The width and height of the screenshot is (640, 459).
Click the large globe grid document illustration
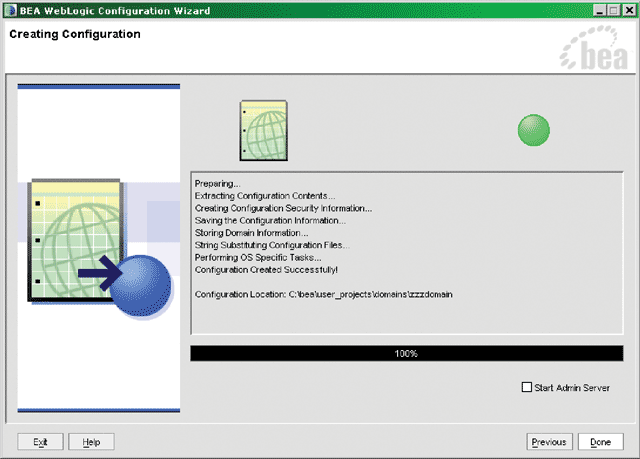click(72, 240)
